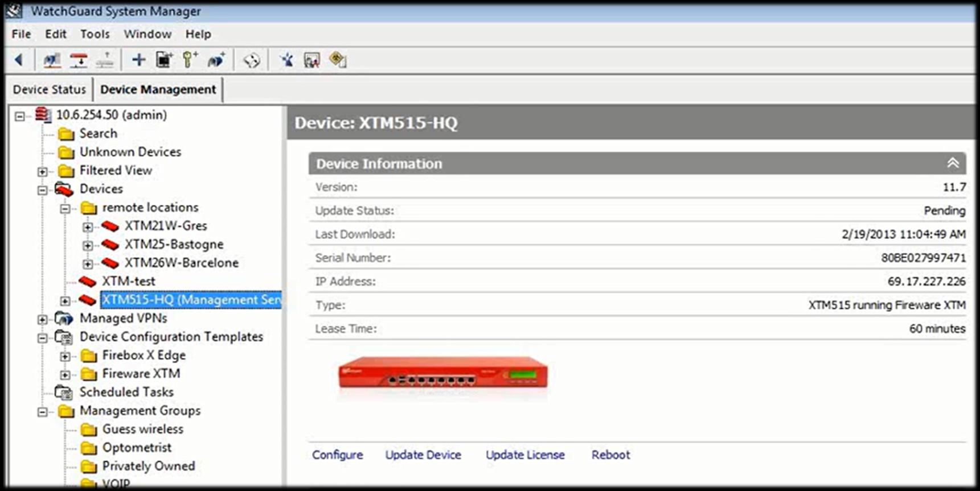Click the red Connect to Device icon
The image size is (980, 491).
79,60
